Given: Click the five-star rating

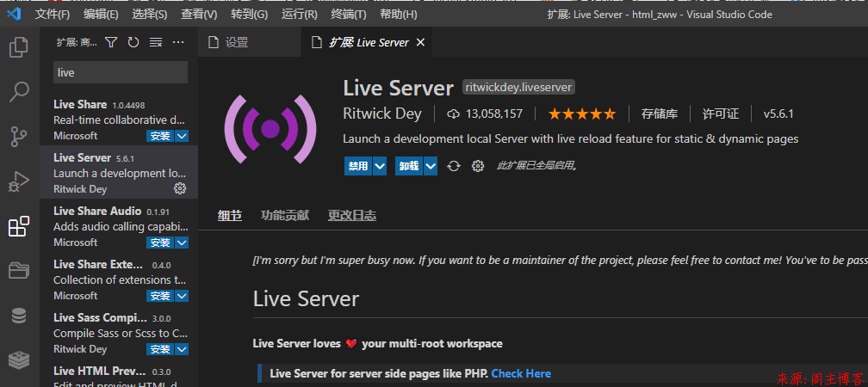Looking at the screenshot, I should 582,114.
